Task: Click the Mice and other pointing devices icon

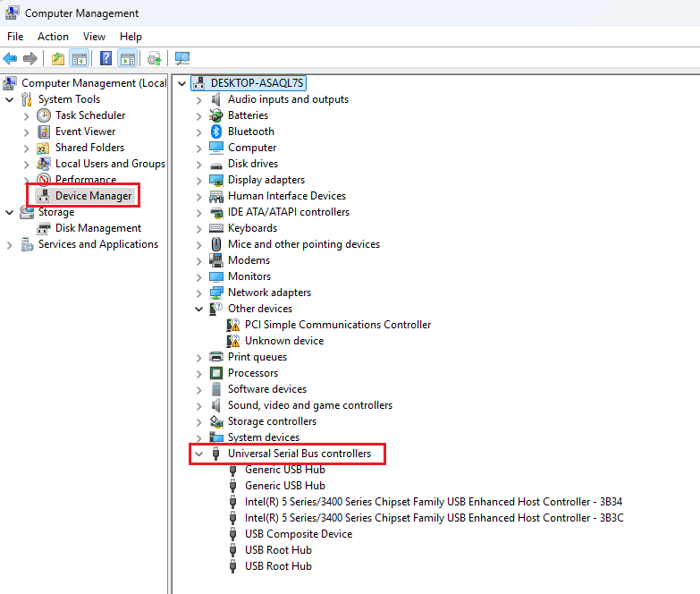Action: pos(216,244)
